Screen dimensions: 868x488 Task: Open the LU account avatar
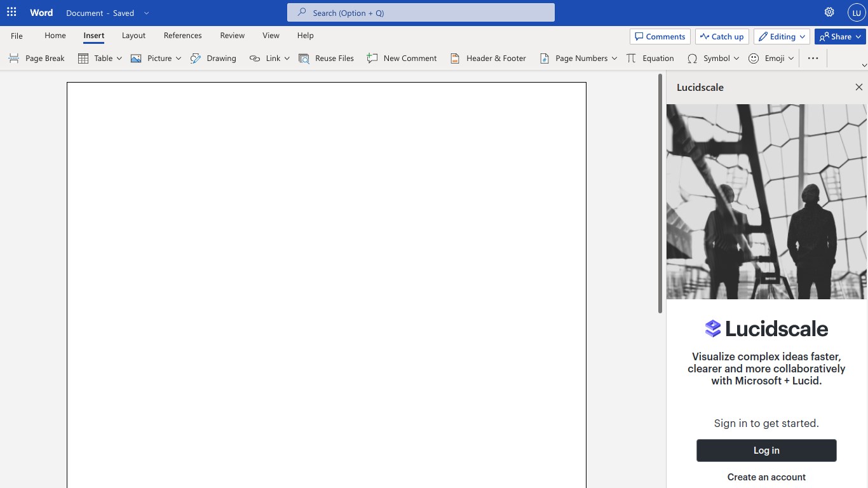(x=857, y=13)
